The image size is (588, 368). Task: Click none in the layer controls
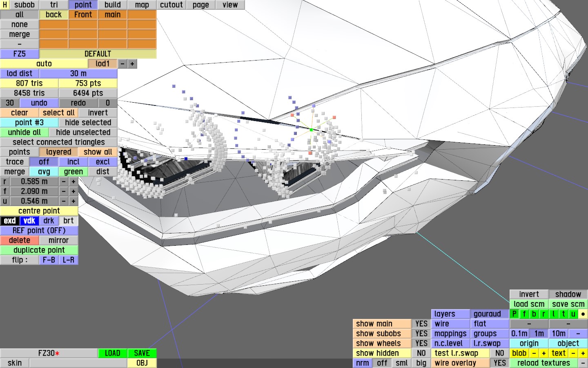click(x=20, y=25)
